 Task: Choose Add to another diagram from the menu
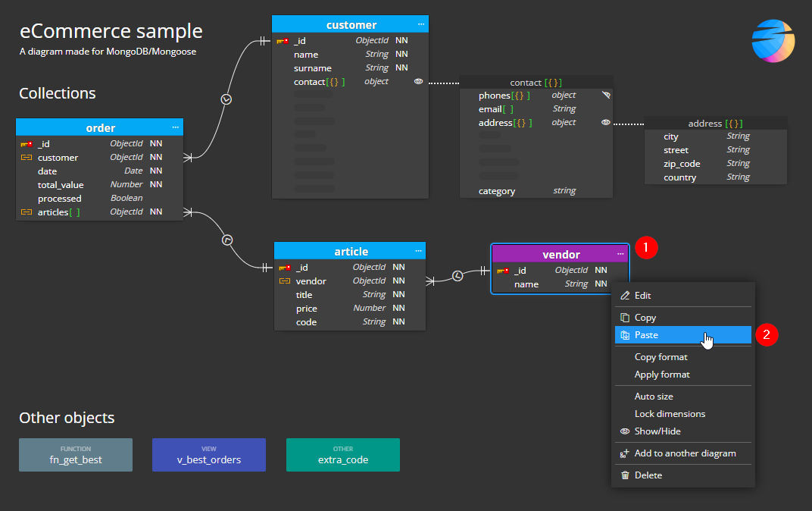[x=686, y=453]
